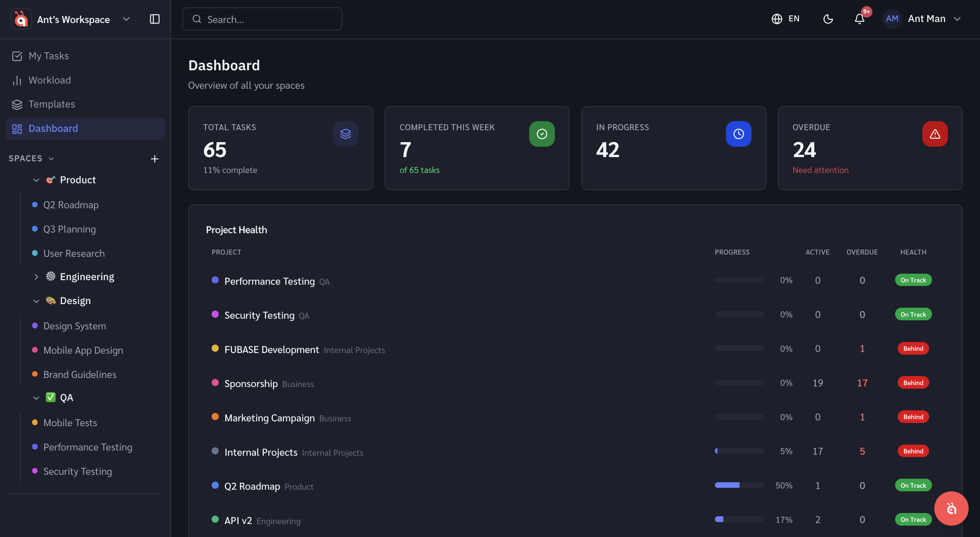This screenshot has height=537, width=980.
Task: Click the On Track badge for Security Testing
Action: pyautogui.click(x=913, y=314)
